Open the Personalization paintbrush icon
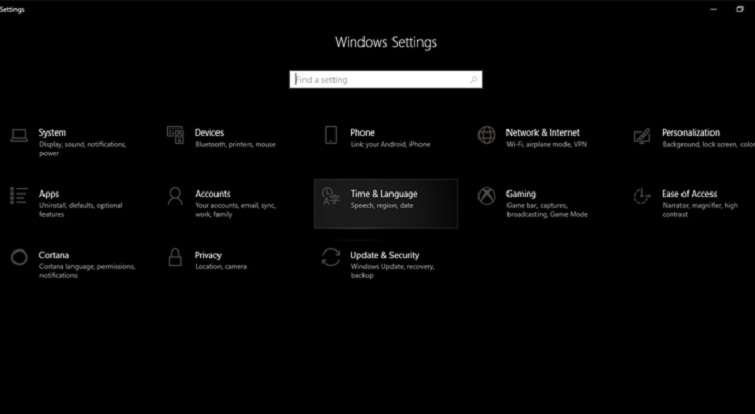Image resolution: width=755 pixels, height=414 pixels. coord(642,135)
